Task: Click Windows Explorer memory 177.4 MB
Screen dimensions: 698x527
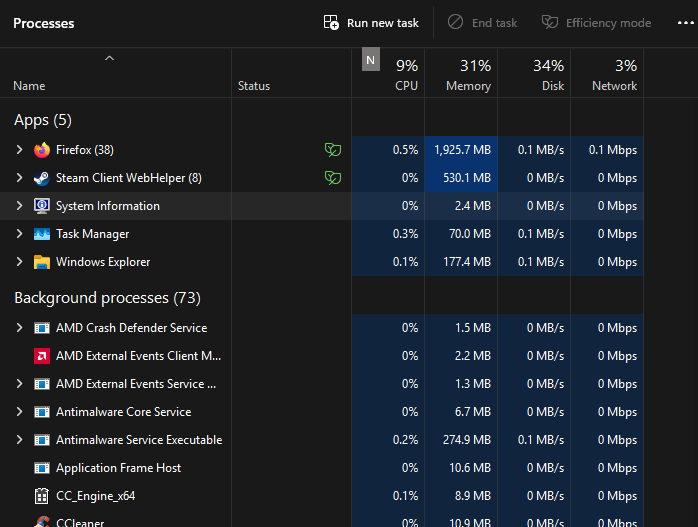Action: pyautogui.click(x=467, y=262)
